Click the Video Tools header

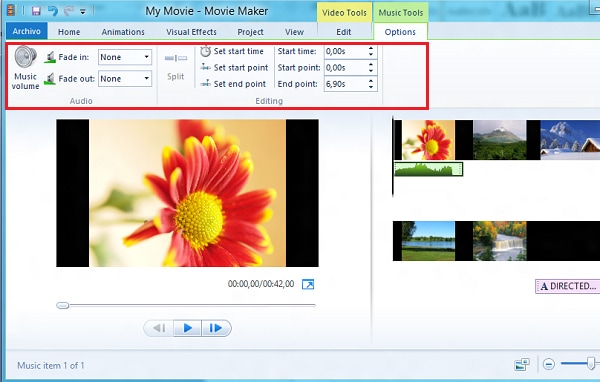tap(344, 13)
